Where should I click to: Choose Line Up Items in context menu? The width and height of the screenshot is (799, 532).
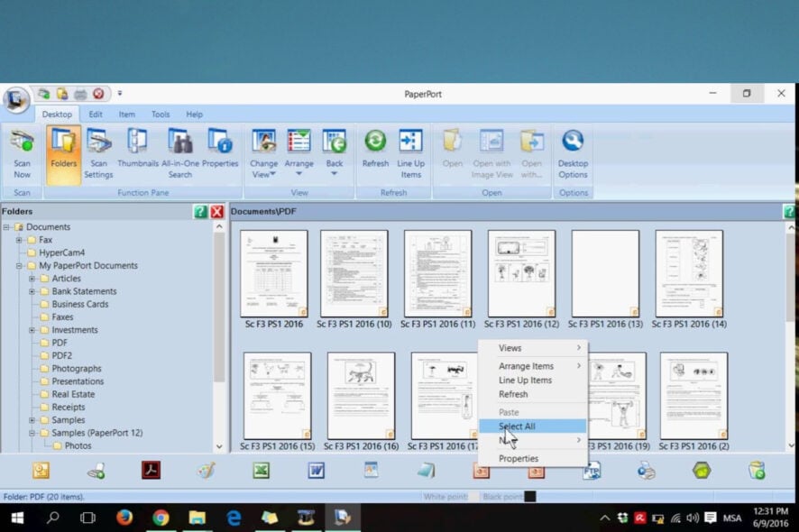pos(533,381)
